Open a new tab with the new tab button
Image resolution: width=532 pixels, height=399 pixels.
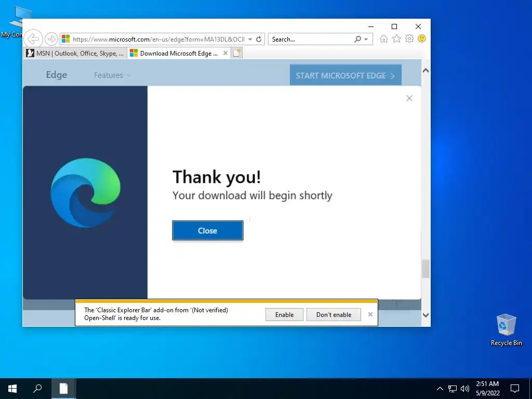click(237, 53)
